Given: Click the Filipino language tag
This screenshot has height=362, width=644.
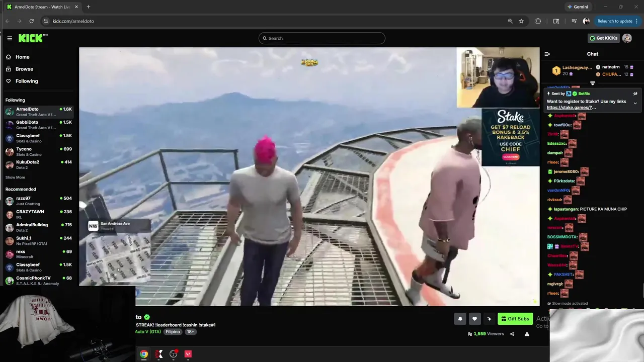Looking at the screenshot, I should click(173, 332).
